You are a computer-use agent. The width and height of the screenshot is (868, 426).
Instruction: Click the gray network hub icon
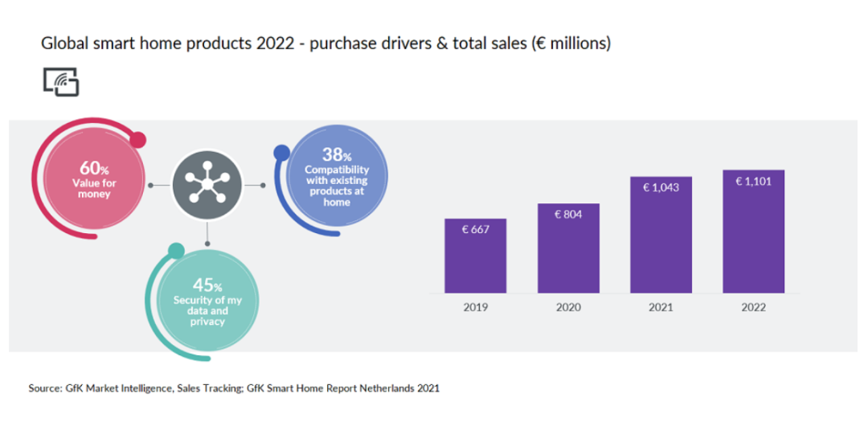[207, 186]
